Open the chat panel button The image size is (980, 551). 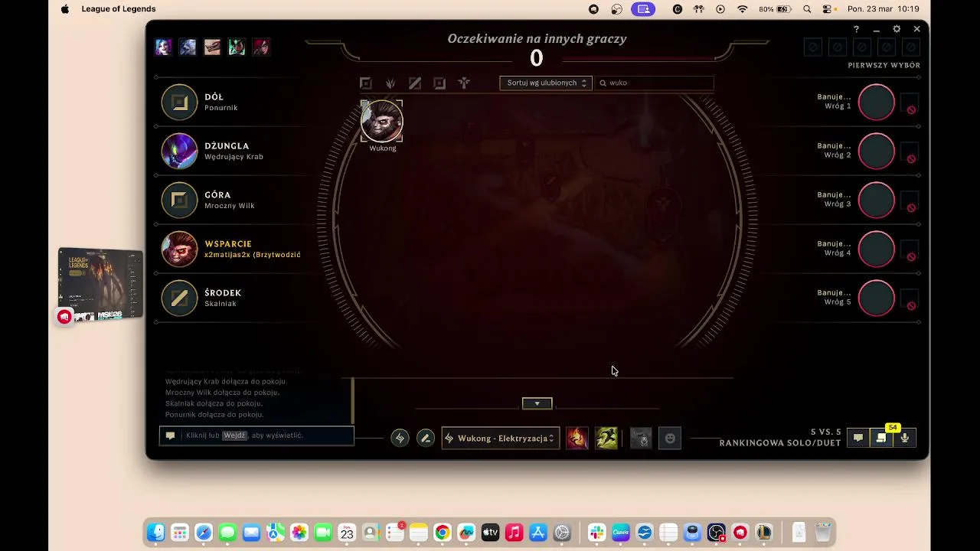(x=858, y=438)
